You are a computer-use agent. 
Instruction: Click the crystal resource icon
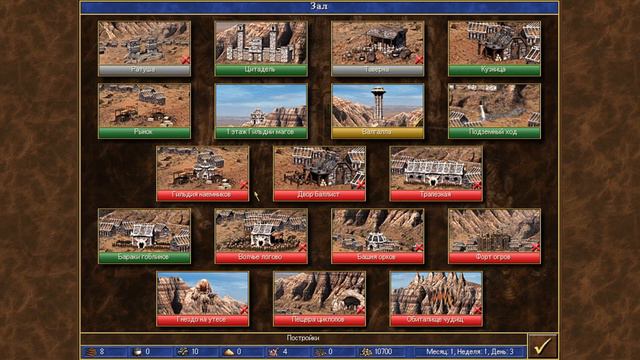coord(273,352)
